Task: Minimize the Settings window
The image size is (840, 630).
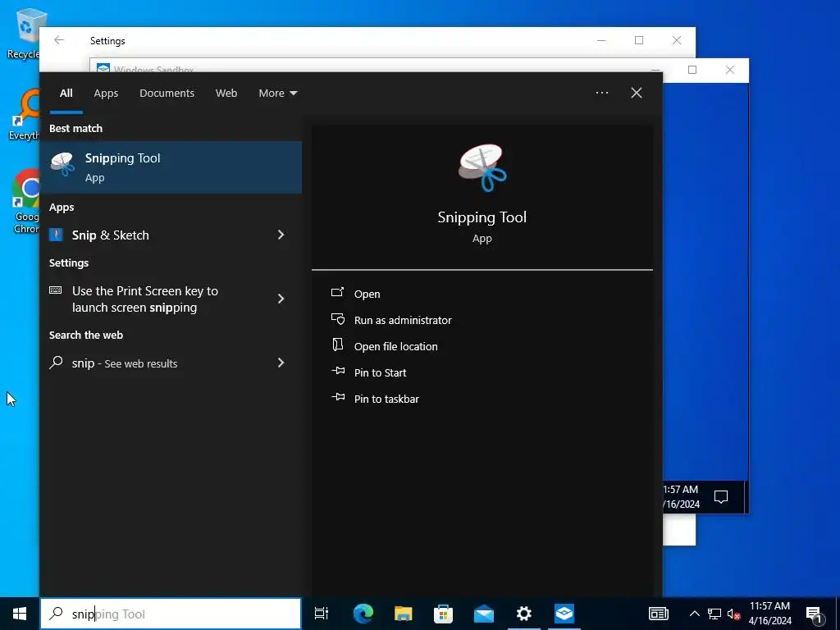Action: pyautogui.click(x=601, y=40)
